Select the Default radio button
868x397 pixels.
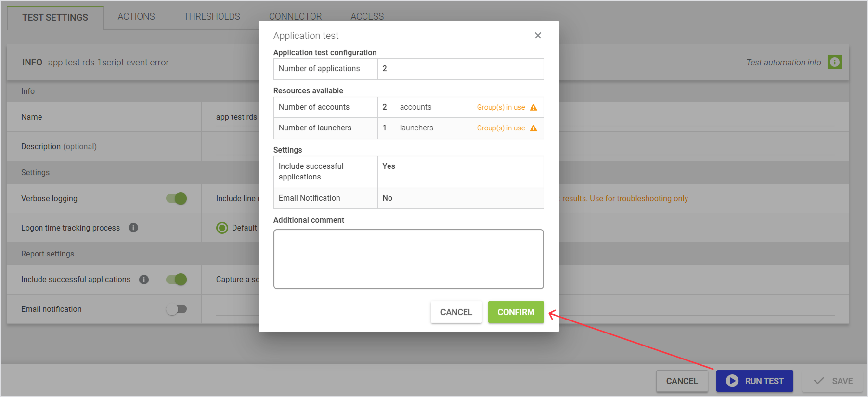click(222, 228)
